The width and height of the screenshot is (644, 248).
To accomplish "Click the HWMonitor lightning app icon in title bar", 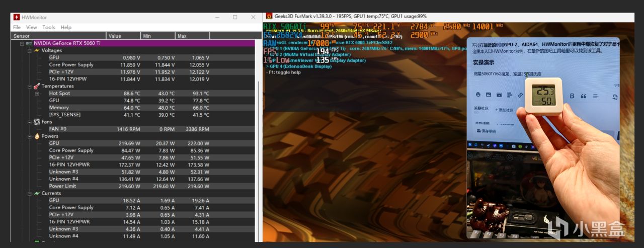I will tap(17, 17).
